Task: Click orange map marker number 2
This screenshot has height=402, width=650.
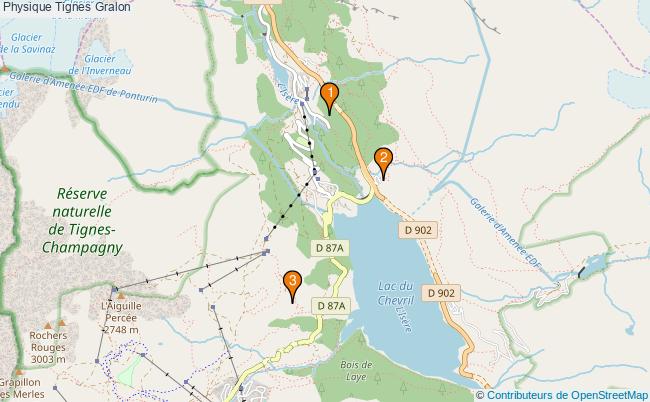Action: click(x=383, y=164)
